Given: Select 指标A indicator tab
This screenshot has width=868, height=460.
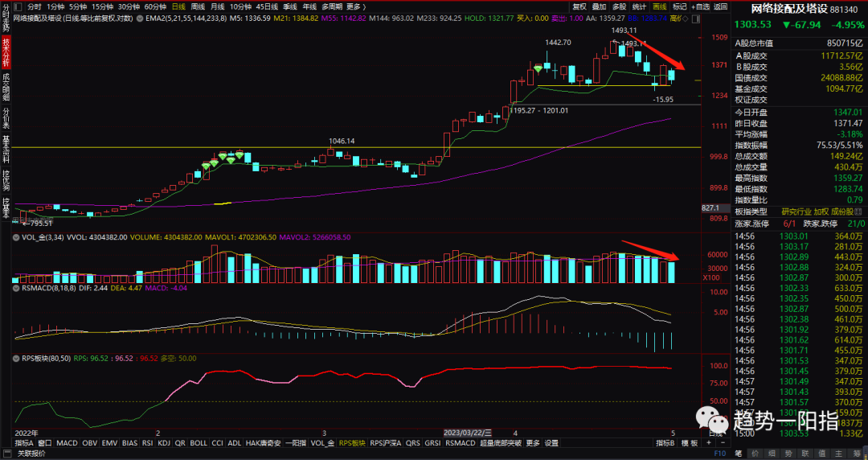Looking at the screenshot, I should [x=24, y=443].
